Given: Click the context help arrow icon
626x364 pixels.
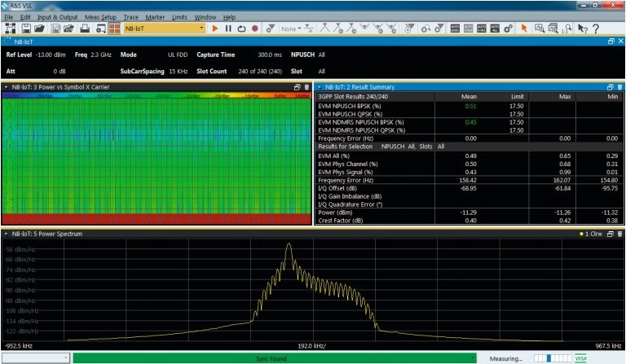Looking at the screenshot, I should pos(583,29).
